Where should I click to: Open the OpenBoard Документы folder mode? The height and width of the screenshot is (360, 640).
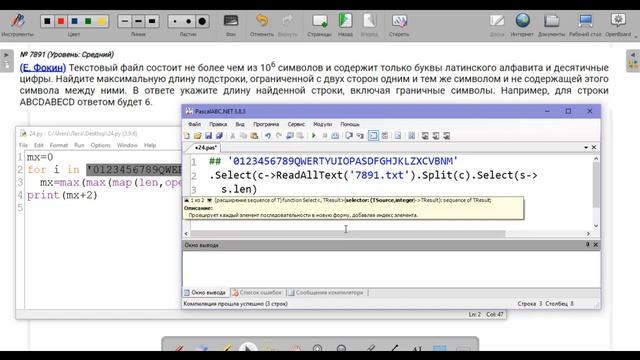pos(551,24)
